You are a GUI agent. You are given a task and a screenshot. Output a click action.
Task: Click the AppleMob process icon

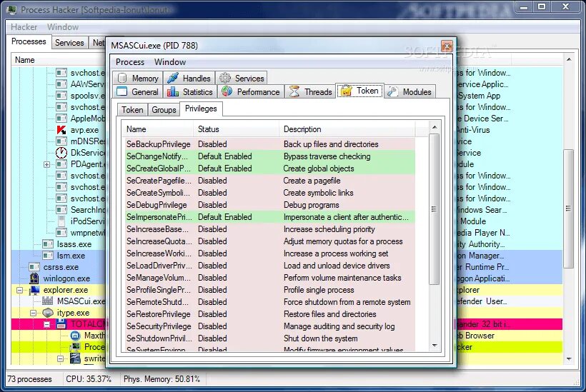(x=61, y=119)
